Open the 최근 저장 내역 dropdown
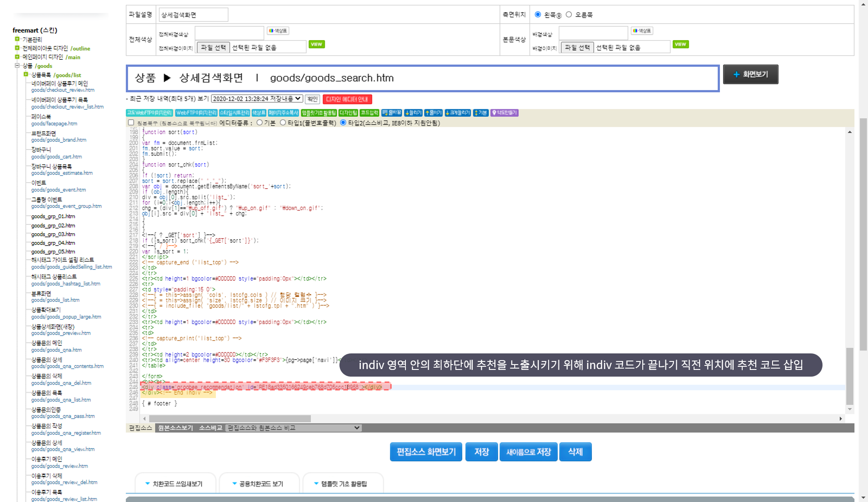868x502 pixels. coord(257,99)
